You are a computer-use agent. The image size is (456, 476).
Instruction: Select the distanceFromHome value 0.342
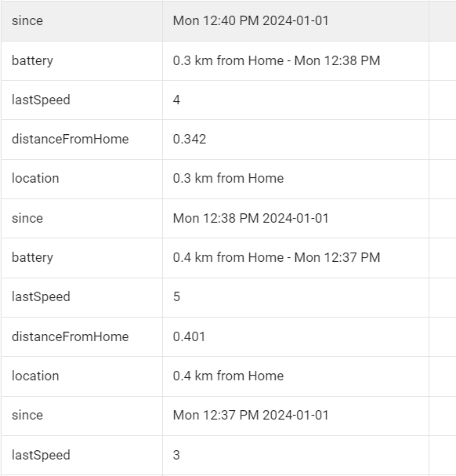190,140
